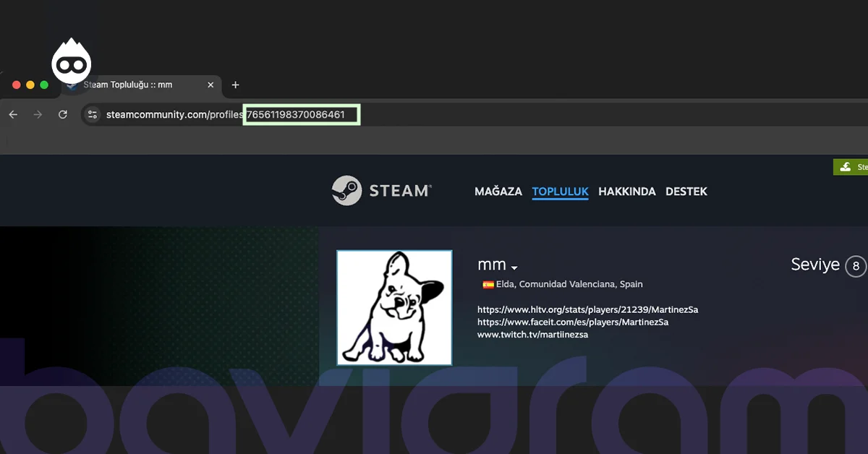Reload the page with the refresh icon
This screenshot has width=868, height=454.
point(62,114)
